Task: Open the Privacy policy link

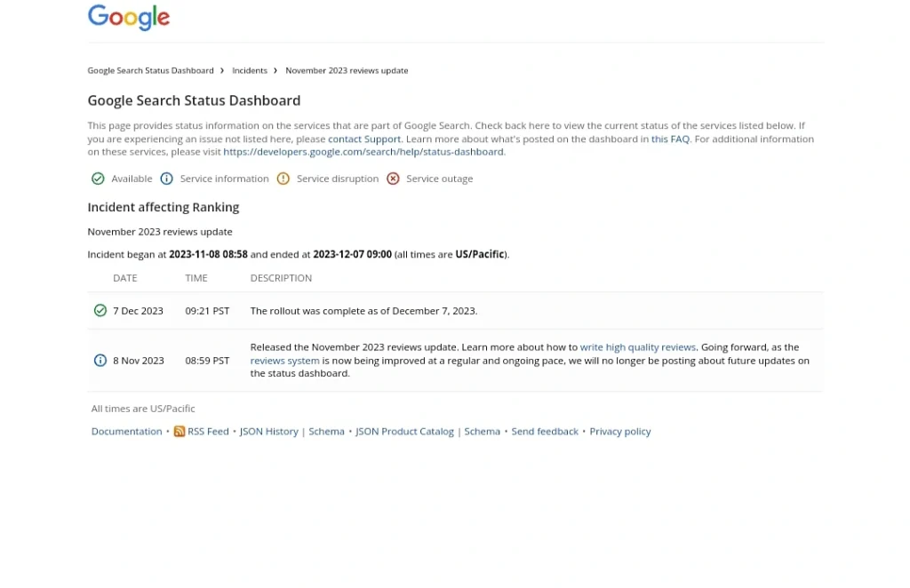Action: coord(619,431)
